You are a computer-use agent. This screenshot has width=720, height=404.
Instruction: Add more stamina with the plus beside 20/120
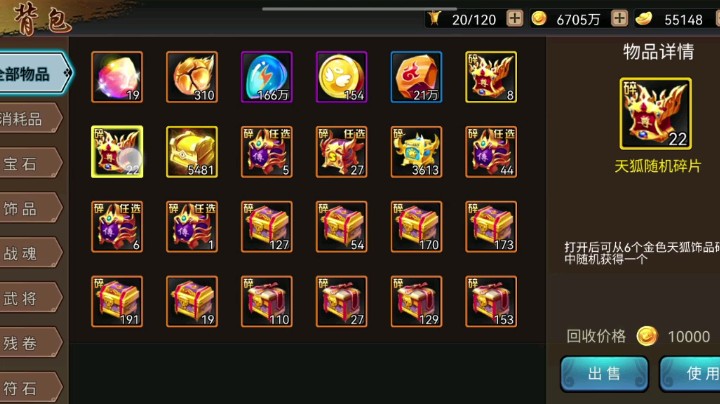coord(515,18)
